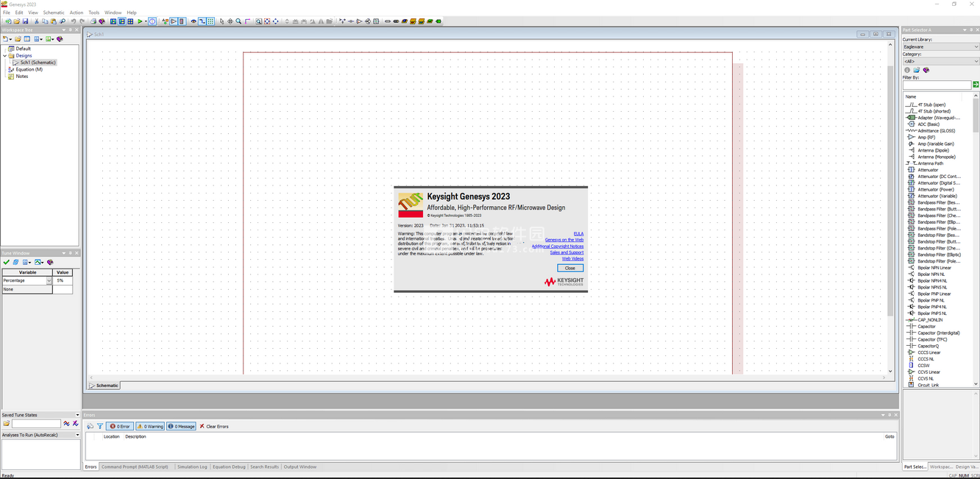Open the run arrow dropdown beside play
Viewport: 980px width, 479px height.
coord(146,21)
